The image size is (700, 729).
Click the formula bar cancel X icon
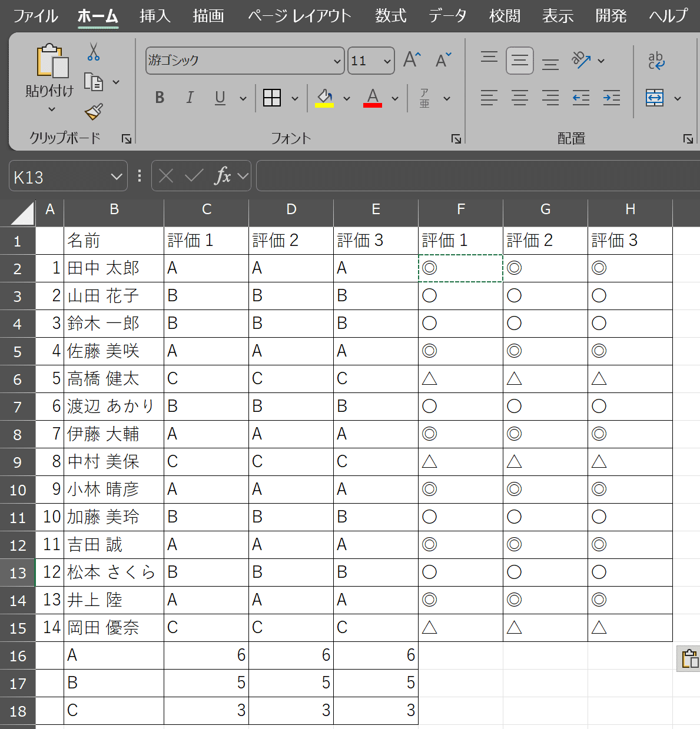tap(166, 176)
